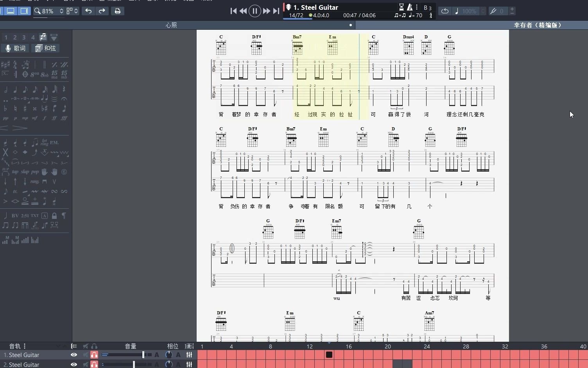Viewport: 588px width, 368px height.
Task: Insert a sharp accidental
Action: coord(25,108)
